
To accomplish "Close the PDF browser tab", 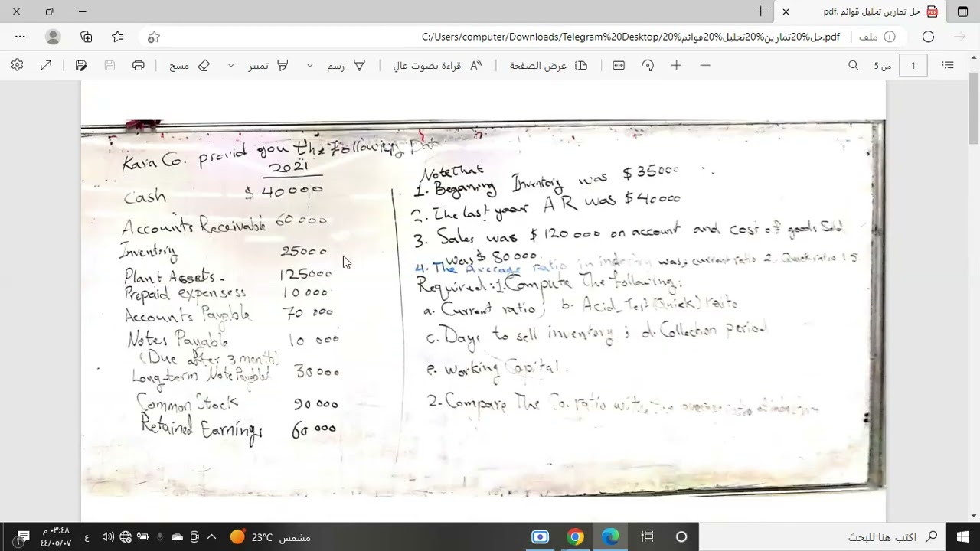I will pyautogui.click(x=786, y=11).
